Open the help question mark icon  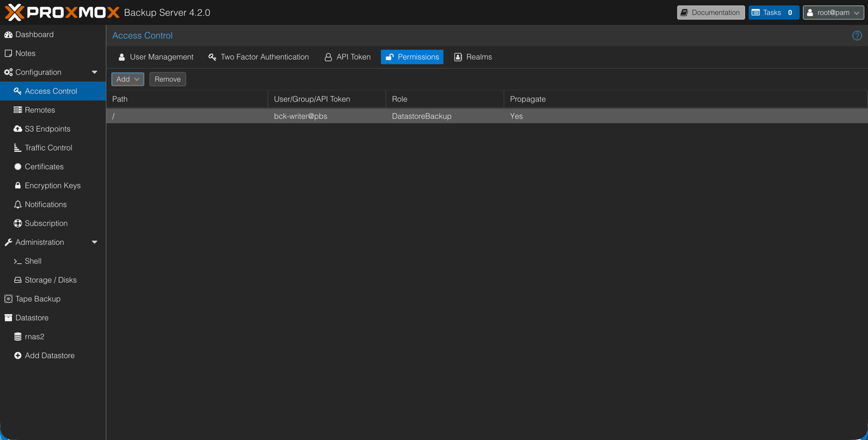pyautogui.click(x=857, y=35)
